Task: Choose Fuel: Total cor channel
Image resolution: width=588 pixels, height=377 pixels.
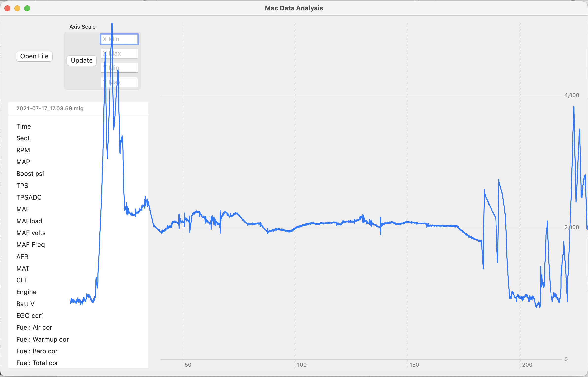Action: (x=78, y=363)
